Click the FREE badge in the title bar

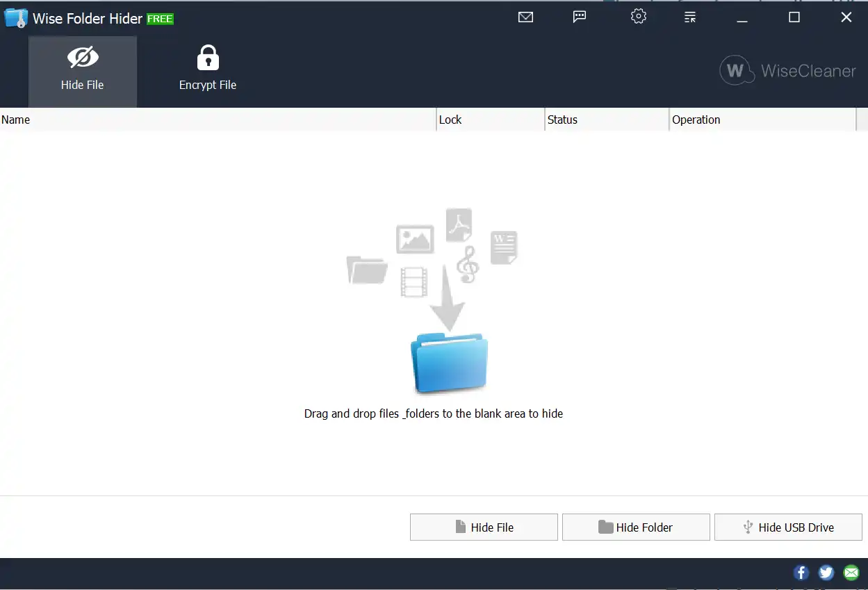click(x=161, y=19)
